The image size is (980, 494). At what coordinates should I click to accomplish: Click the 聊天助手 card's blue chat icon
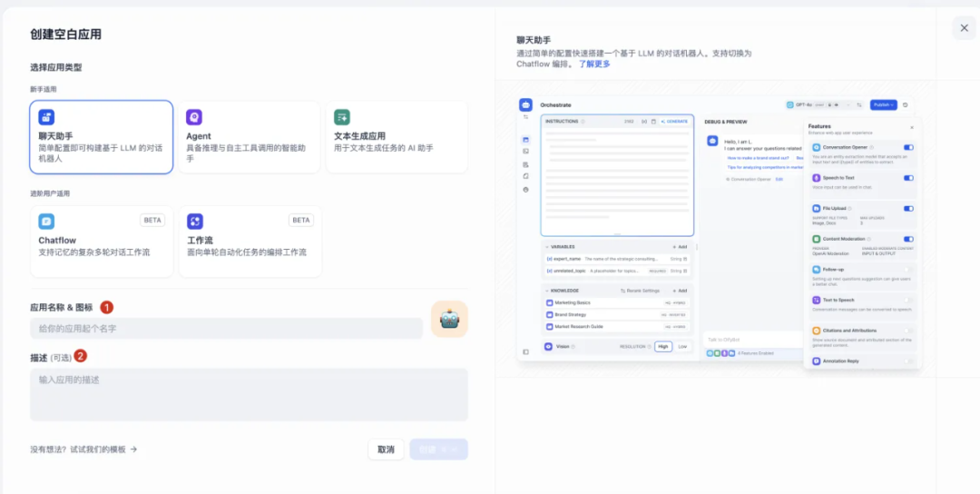click(46, 117)
